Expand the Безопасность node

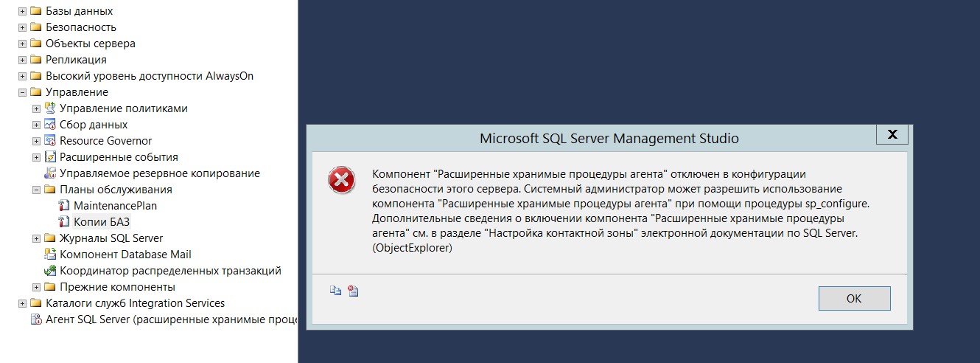pos(22,27)
